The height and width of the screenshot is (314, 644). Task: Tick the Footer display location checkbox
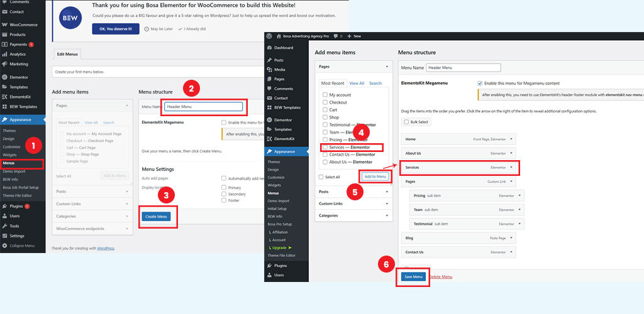224,200
